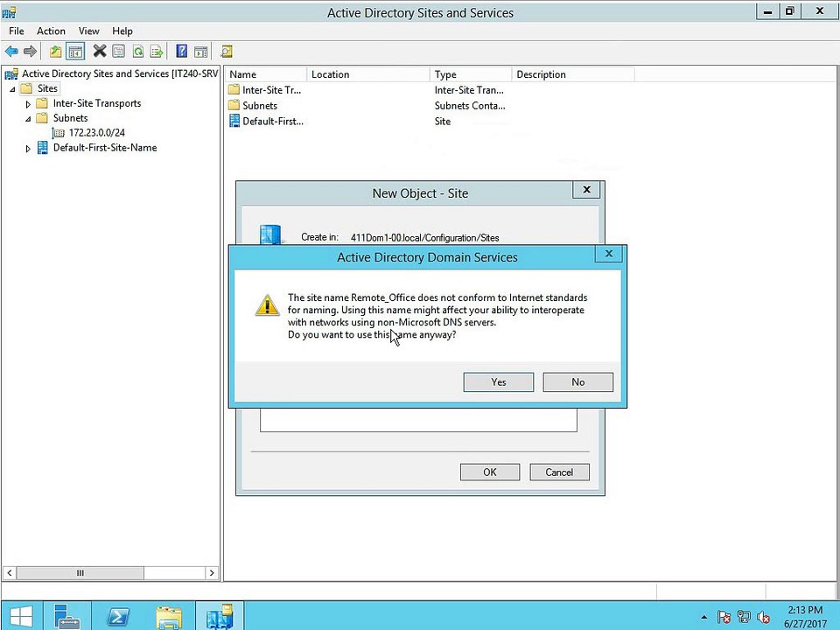Select Sites folder in tree
The image size is (840, 630).
(x=47, y=88)
